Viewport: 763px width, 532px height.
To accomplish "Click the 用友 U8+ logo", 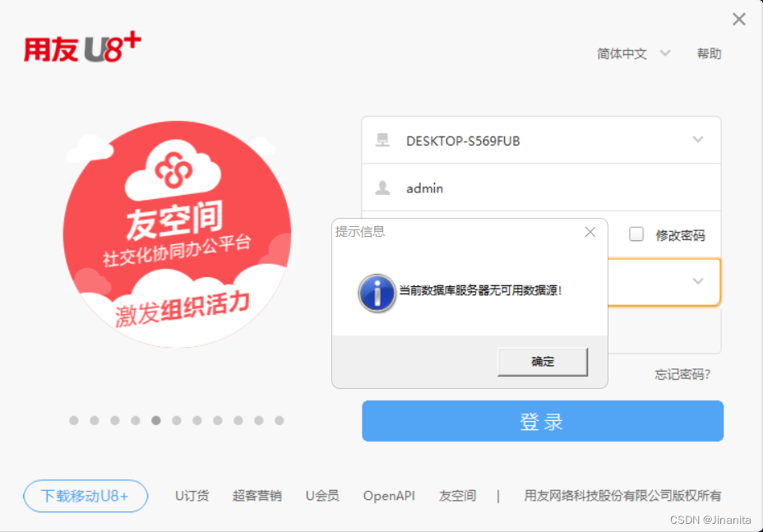I will pos(83,47).
